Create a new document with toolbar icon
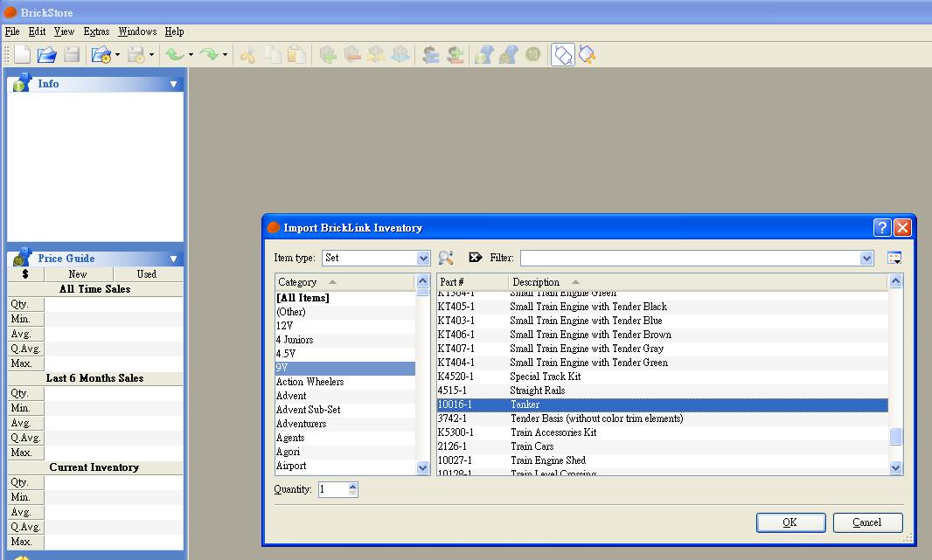 pos(23,55)
